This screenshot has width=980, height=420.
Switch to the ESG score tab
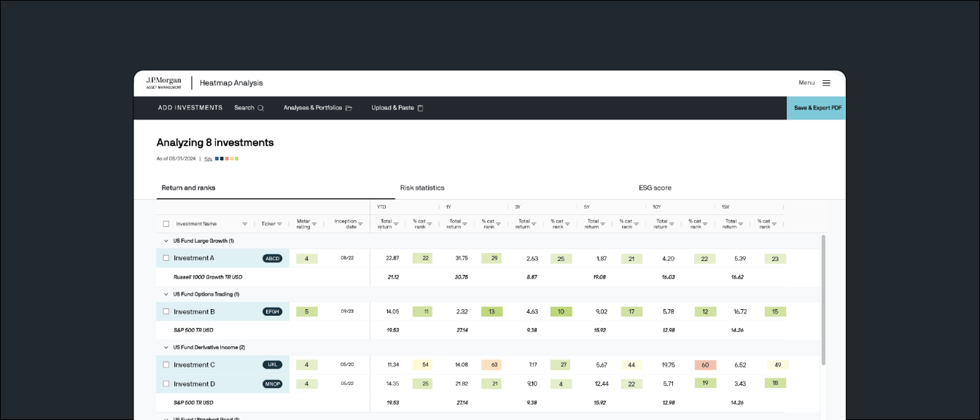click(655, 188)
